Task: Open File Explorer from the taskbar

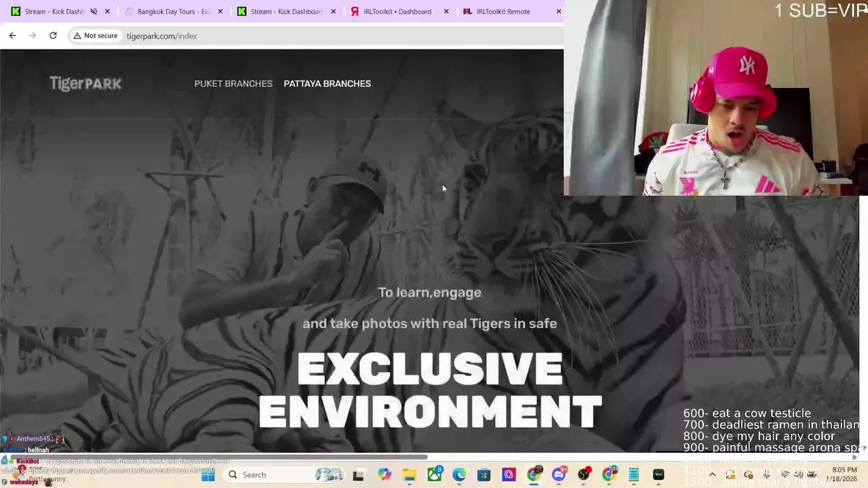Action: 410,475
